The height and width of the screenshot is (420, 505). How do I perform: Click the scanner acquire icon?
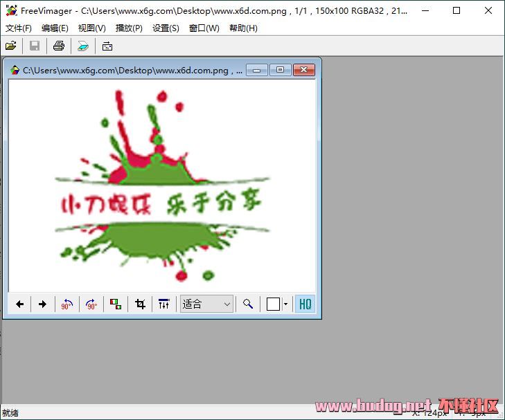click(x=82, y=46)
